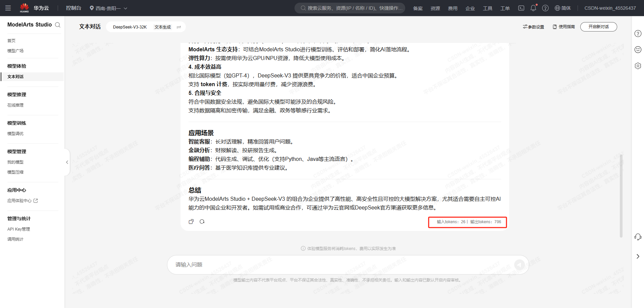Launch the CloudShell terminal icon
The width and height of the screenshot is (644, 308).
pyautogui.click(x=521, y=8)
